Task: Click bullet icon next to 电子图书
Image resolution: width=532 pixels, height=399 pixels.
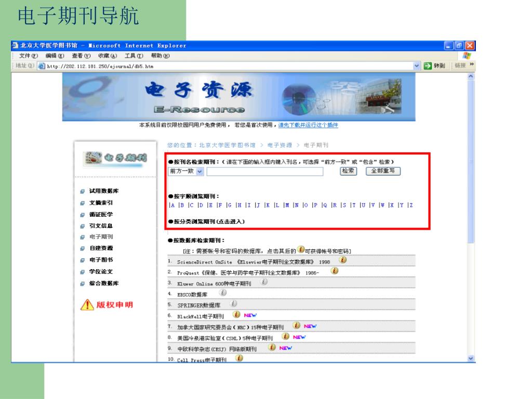Action: click(x=82, y=260)
